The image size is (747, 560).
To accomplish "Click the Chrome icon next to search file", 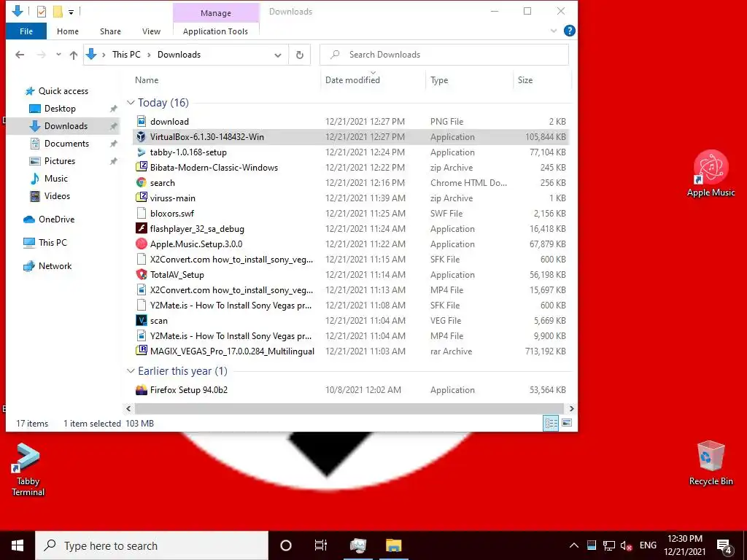I will coord(141,183).
